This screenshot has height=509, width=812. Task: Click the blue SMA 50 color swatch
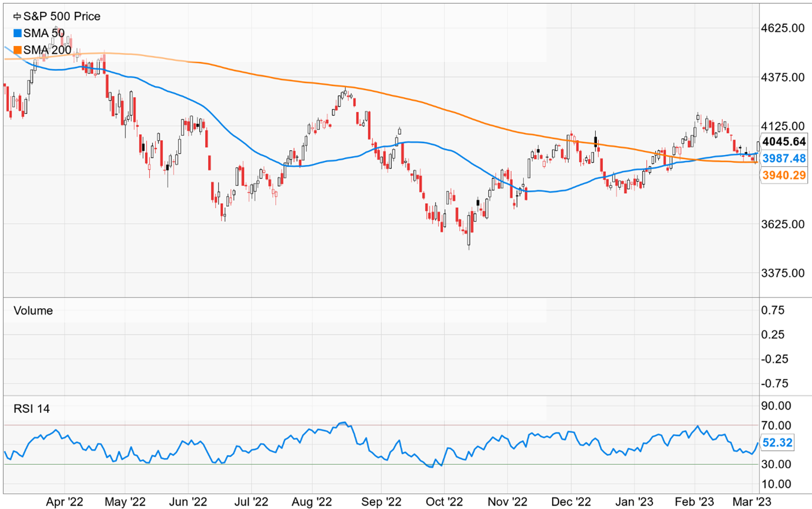pos(16,34)
